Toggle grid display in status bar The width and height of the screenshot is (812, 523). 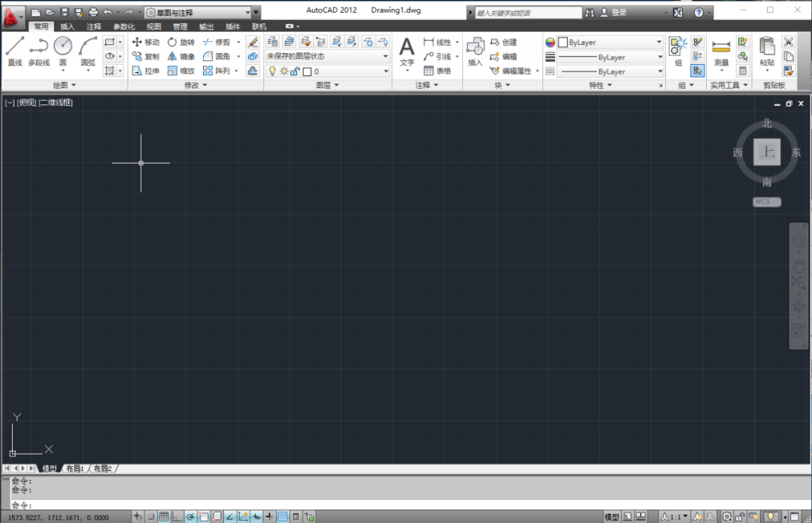(x=164, y=516)
